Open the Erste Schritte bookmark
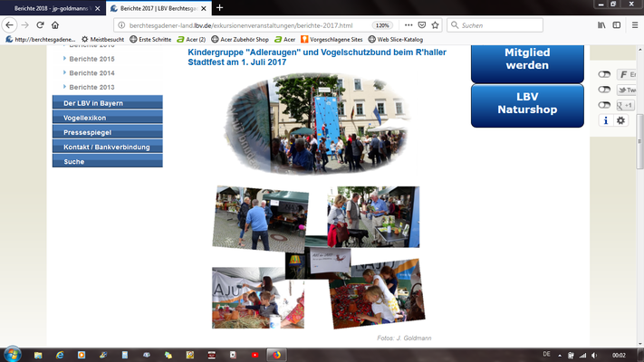 coord(150,40)
